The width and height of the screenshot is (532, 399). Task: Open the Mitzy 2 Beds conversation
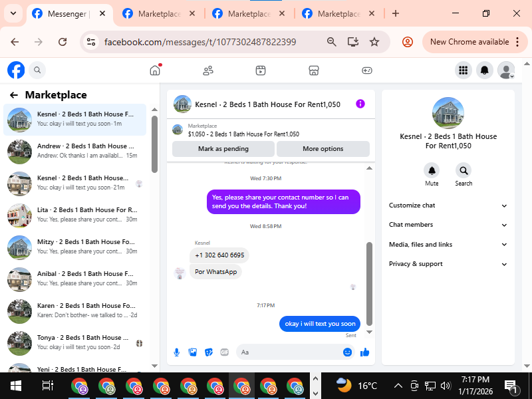click(74, 247)
